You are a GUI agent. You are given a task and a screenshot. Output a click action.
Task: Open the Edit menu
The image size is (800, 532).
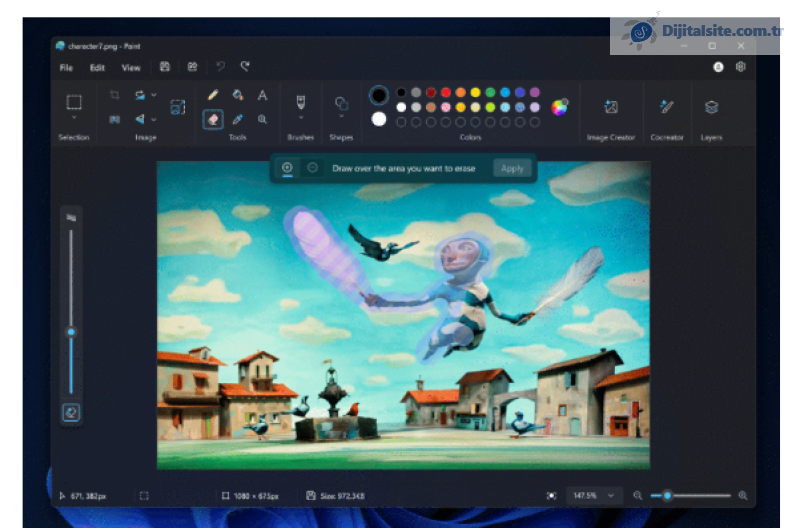point(97,67)
